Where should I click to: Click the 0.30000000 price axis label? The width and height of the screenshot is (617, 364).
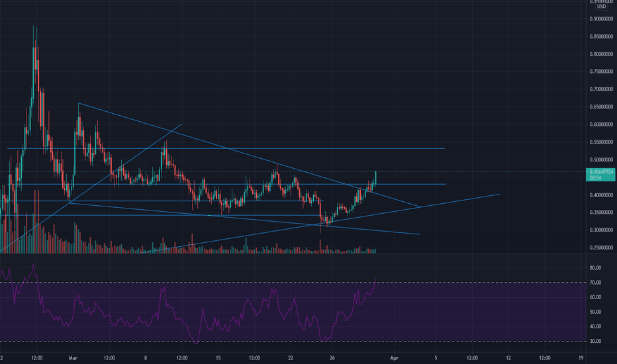[x=601, y=230]
